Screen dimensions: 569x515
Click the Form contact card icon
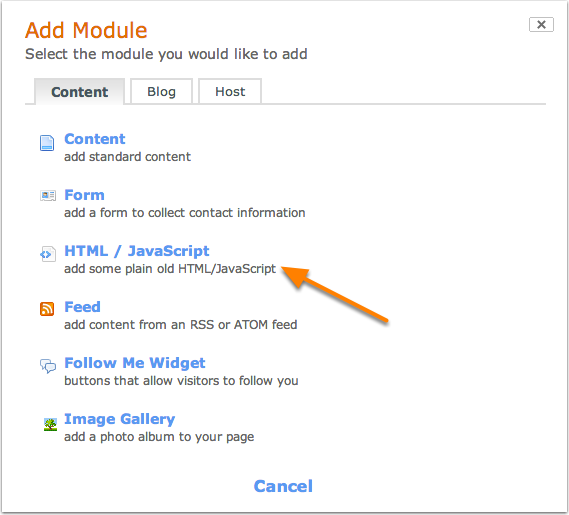(48, 196)
